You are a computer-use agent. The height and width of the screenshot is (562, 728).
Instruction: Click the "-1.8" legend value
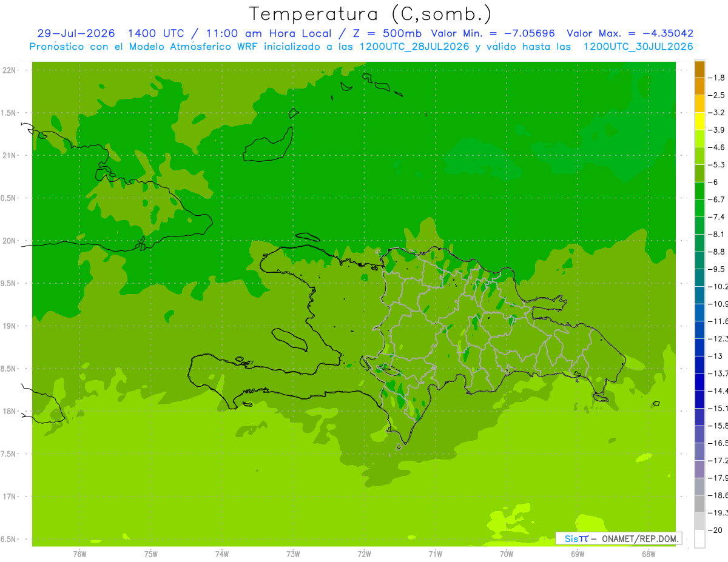716,78
